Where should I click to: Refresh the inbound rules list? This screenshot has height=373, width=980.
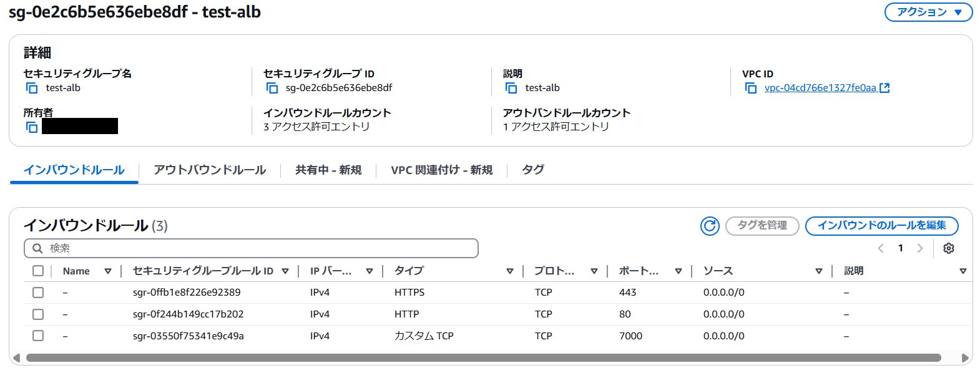click(x=710, y=226)
